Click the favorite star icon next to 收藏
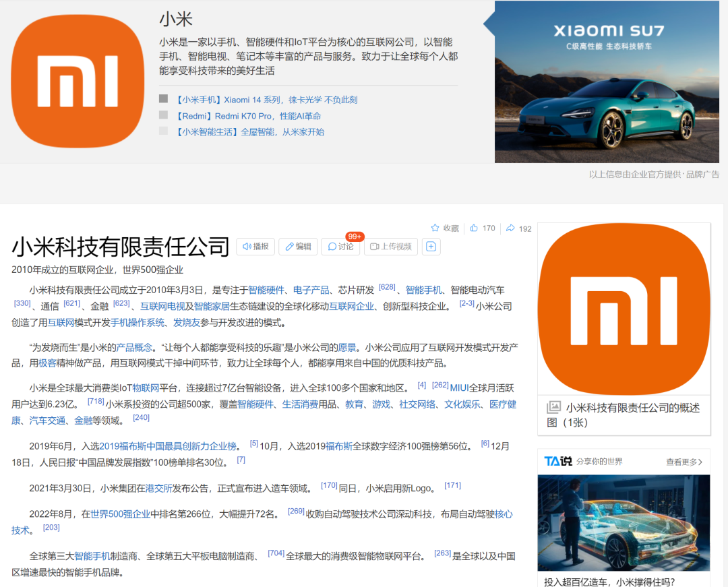Viewport: 728px width, 587px height. coord(435,228)
